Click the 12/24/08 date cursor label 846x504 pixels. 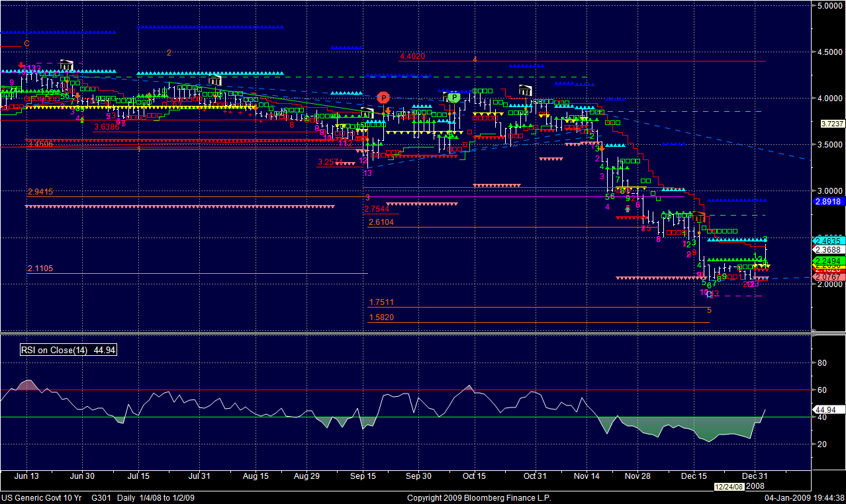pyautogui.click(x=729, y=487)
